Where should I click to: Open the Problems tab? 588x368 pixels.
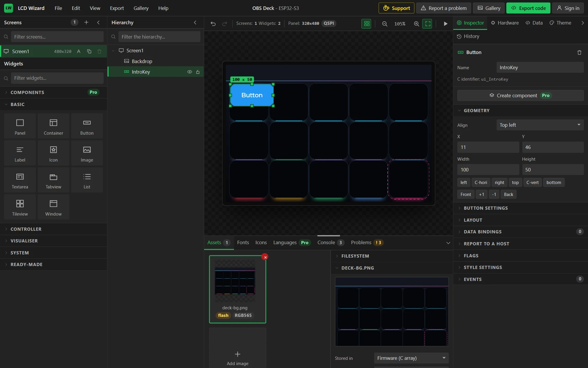click(x=367, y=242)
